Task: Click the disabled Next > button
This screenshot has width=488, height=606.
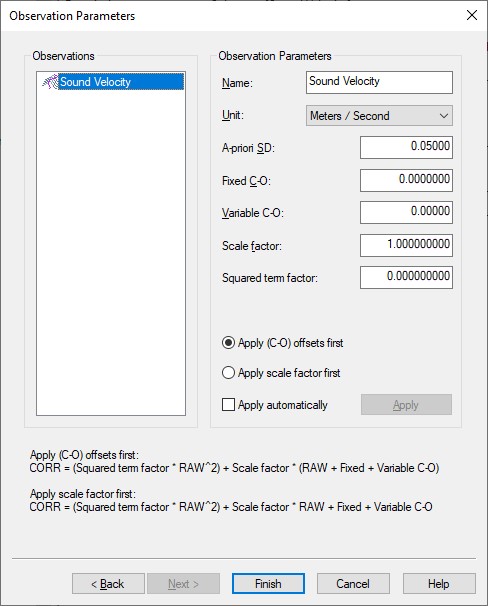Action: 183,584
